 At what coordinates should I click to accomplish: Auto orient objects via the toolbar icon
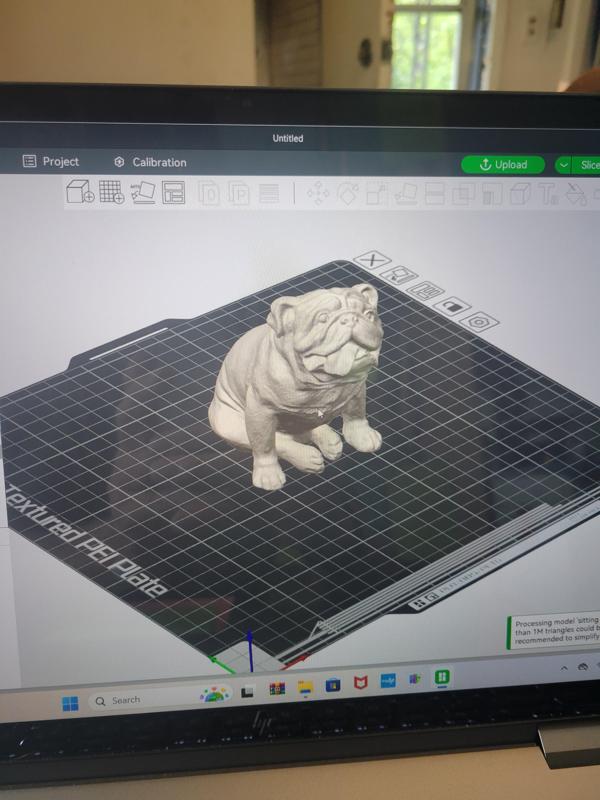[143, 192]
